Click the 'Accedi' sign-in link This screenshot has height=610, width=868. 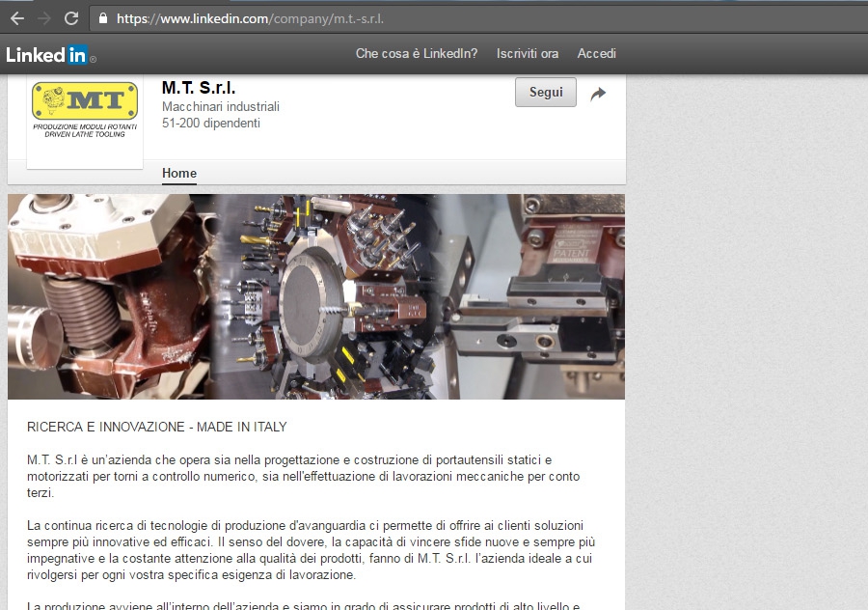[x=597, y=54]
